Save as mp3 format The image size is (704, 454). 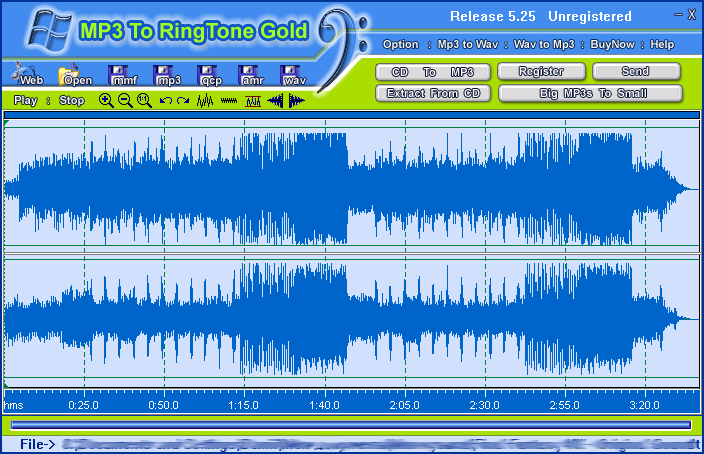point(167,75)
